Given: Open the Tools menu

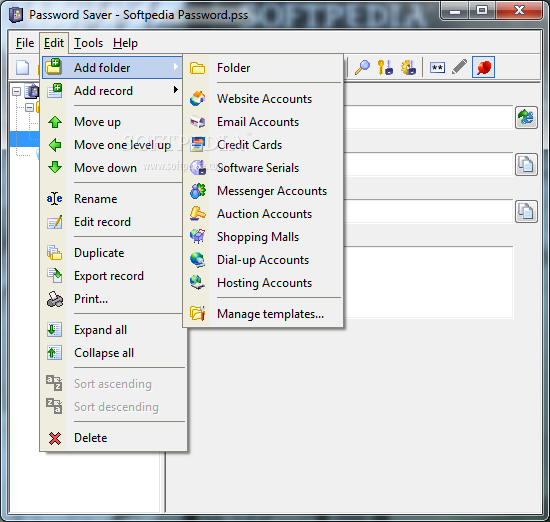Looking at the screenshot, I should pyautogui.click(x=88, y=43).
